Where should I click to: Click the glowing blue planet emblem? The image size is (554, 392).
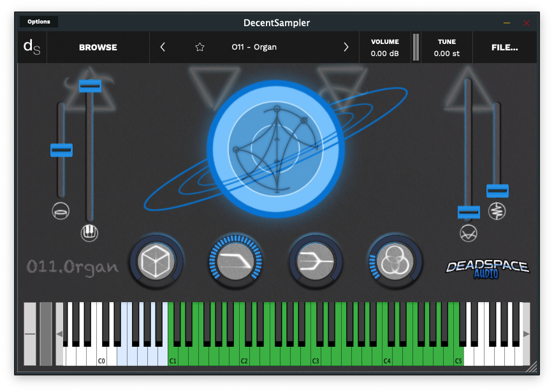(276, 149)
